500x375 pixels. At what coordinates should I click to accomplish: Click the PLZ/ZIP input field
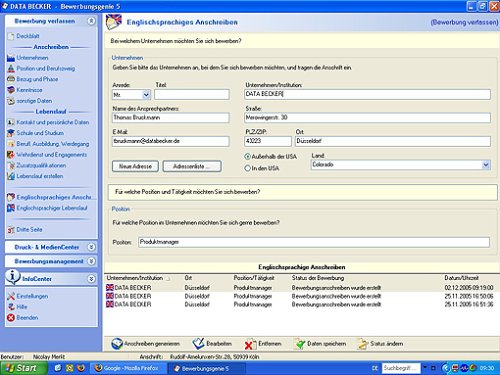[x=268, y=141]
